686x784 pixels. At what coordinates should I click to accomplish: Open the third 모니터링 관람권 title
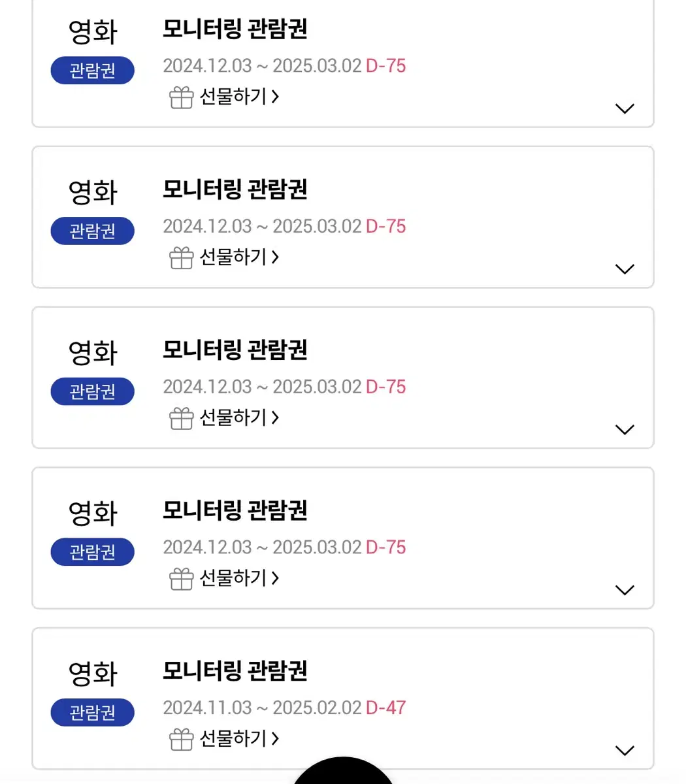(x=235, y=350)
